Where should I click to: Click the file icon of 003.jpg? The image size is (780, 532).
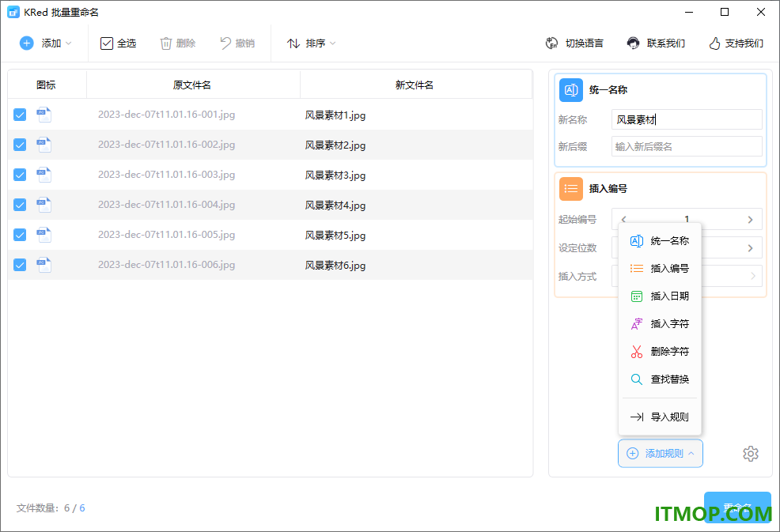44,175
